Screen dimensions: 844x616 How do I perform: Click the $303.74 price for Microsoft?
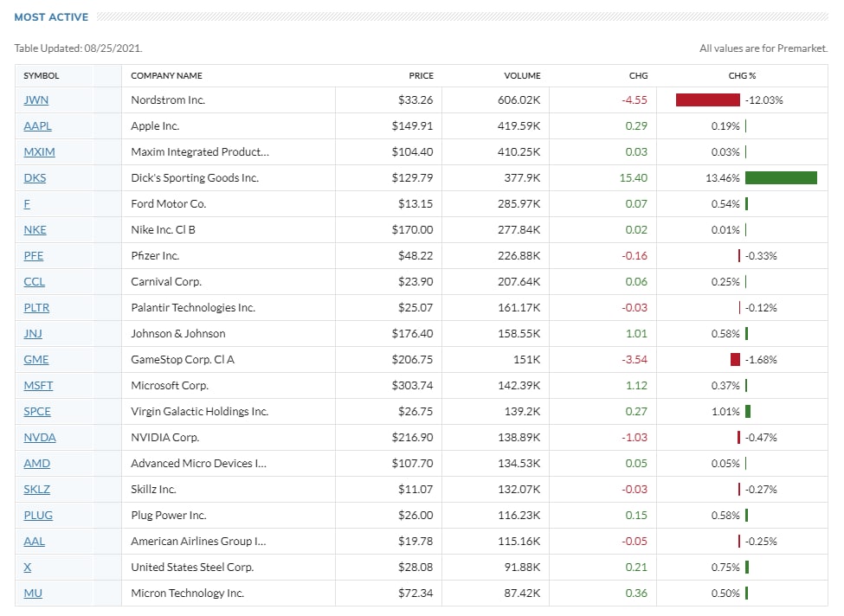coord(412,385)
